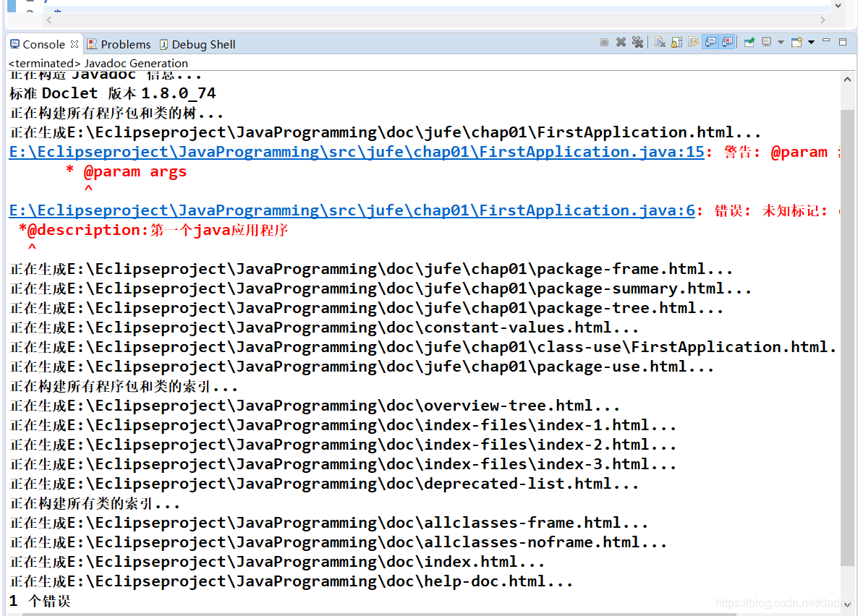This screenshot has height=616, width=858.
Task: Click the line ending 'index-1.html...'
Action: [x=343, y=426]
